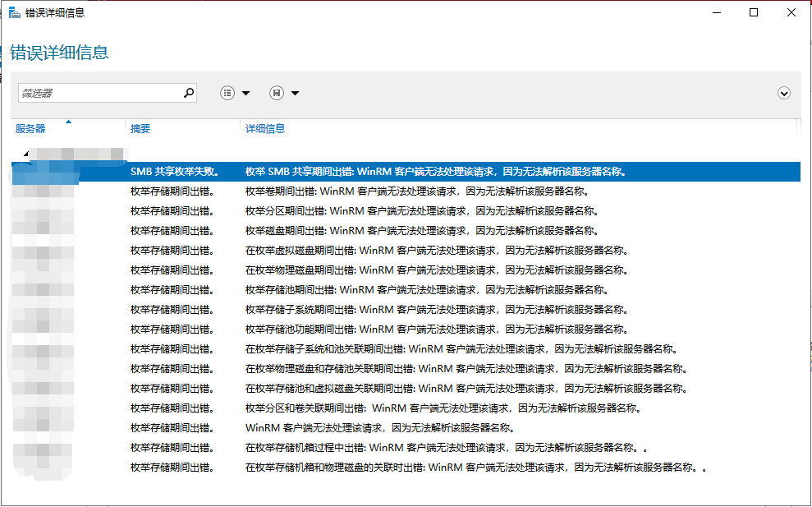Select row '枚举存储池期间出错' detail text
The width and height of the screenshot is (812, 507).
click(427, 290)
